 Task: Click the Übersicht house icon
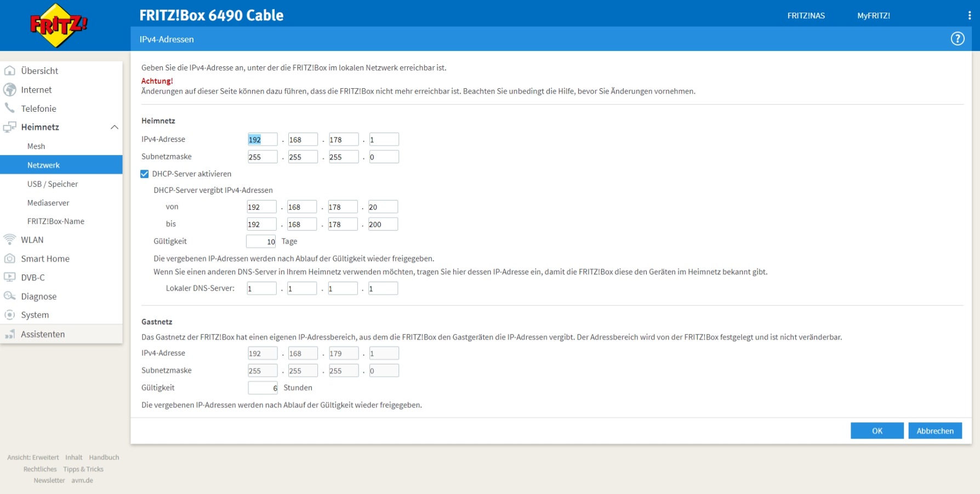(x=9, y=71)
